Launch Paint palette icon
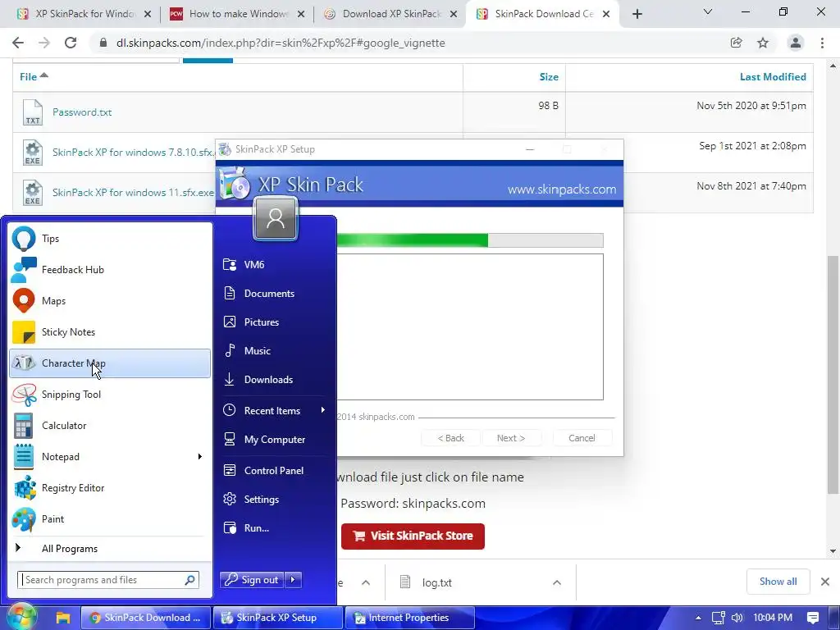The height and width of the screenshot is (630, 840). pos(24,519)
